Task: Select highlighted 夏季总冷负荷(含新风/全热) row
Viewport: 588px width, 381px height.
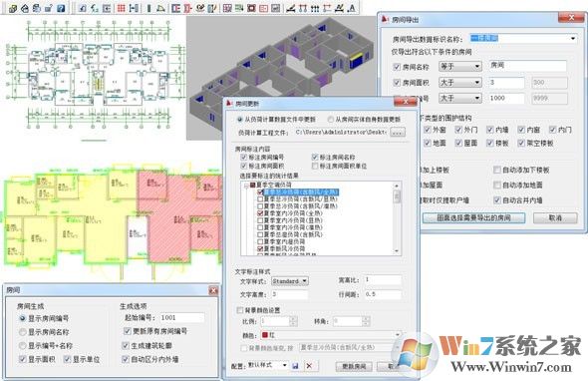Action: 301,191
